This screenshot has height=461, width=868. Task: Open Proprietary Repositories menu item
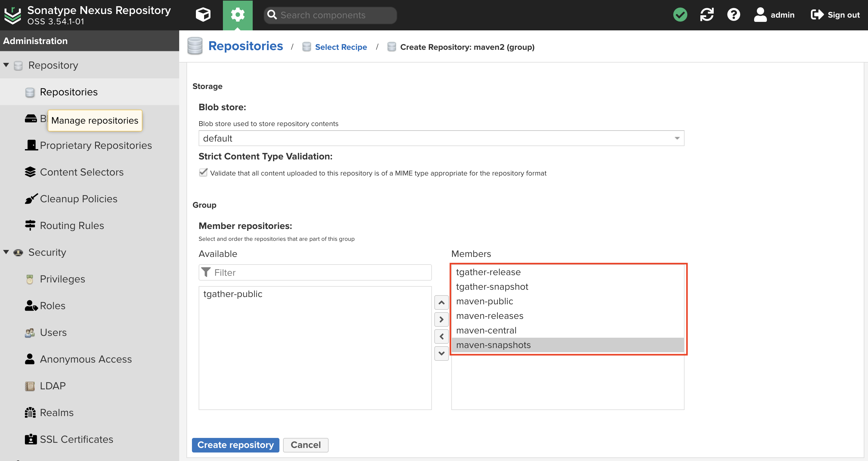tap(96, 145)
